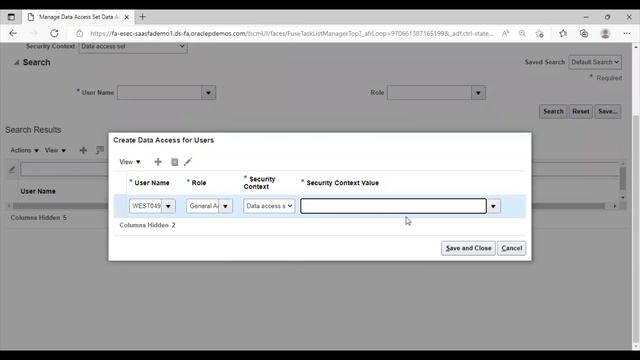
Task: Click the Security Context Value column header
Action: pyautogui.click(x=342, y=183)
